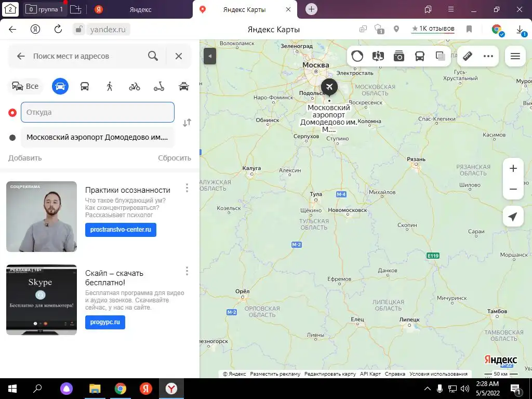Image resolution: width=532 pixels, height=399 pixels.
Task: Select taxi route mode
Action: pyautogui.click(x=183, y=86)
